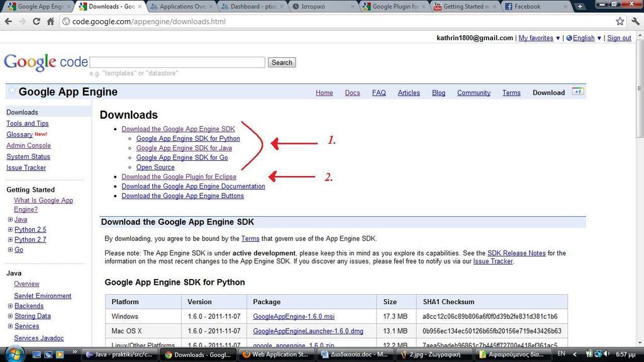Open Διαδικασία.doc taskbar window

coord(355,354)
